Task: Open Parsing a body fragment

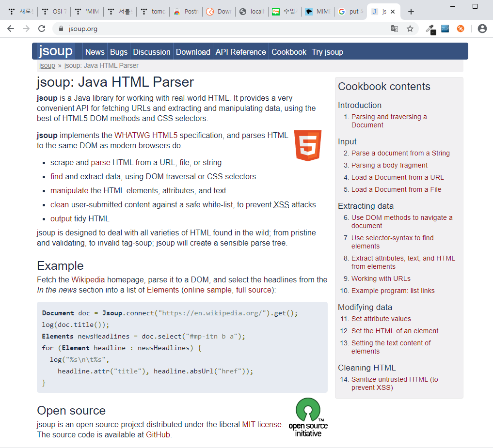Action: 389,165
